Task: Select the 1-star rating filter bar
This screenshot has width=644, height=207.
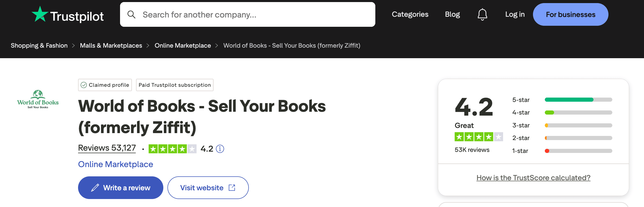Action: pyautogui.click(x=578, y=151)
